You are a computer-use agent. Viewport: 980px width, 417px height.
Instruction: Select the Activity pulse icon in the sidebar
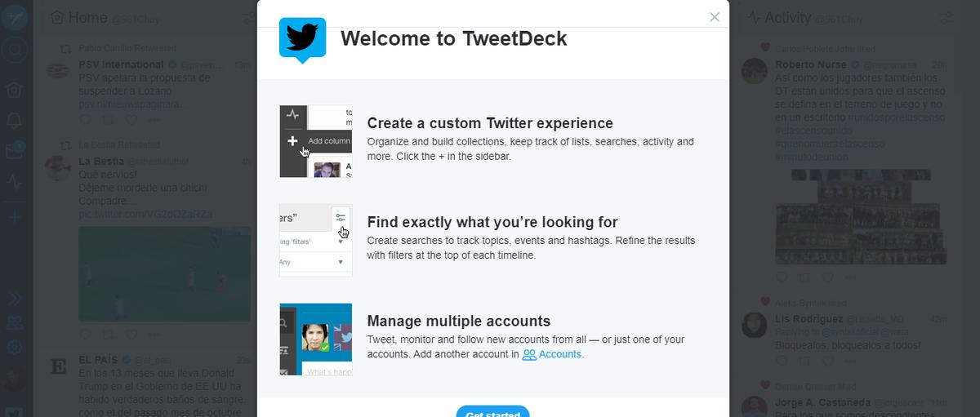(x=14, y=182)
